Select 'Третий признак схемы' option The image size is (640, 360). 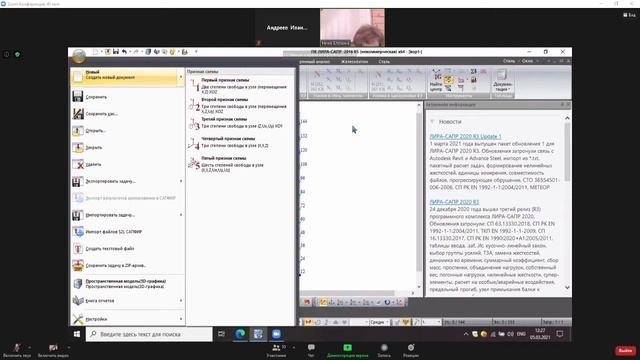[240, 123]
